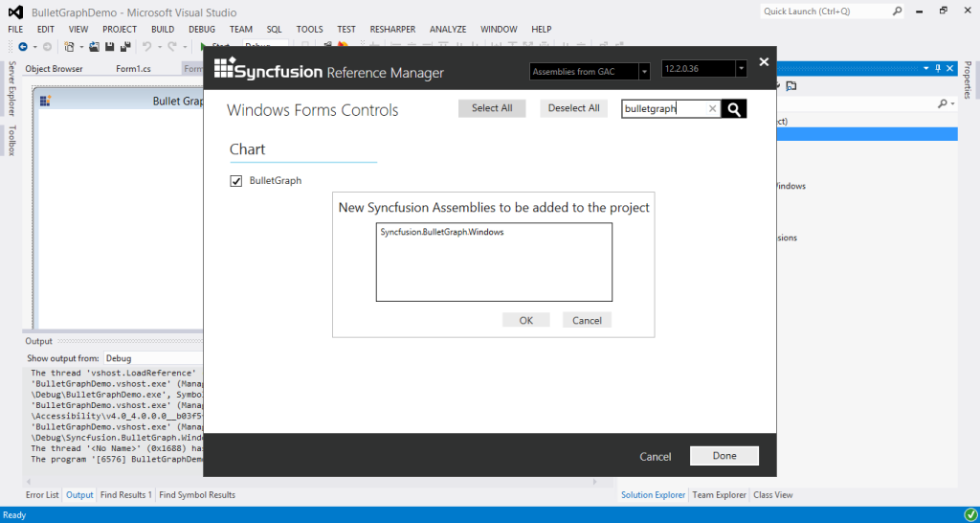Open the Server Explorer side tab
The image size is (980, 523).
(x=11, y=88)
